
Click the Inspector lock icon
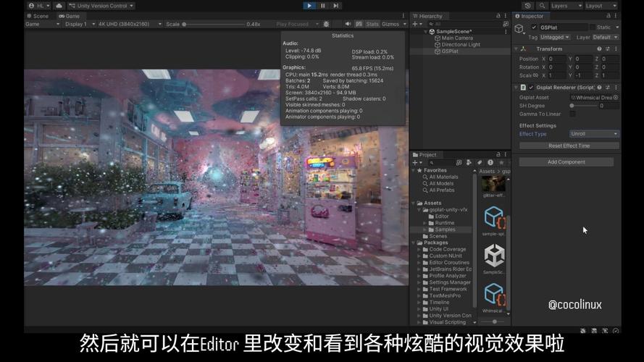609,16
